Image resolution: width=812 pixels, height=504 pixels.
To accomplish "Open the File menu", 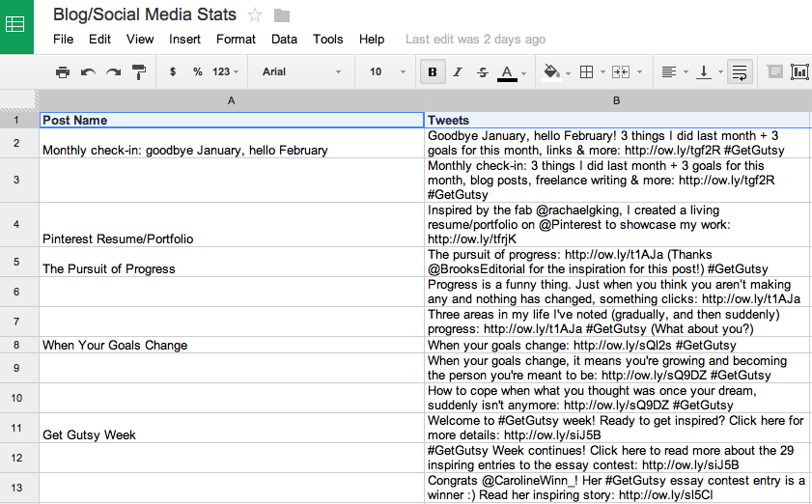I will (63, 40).
